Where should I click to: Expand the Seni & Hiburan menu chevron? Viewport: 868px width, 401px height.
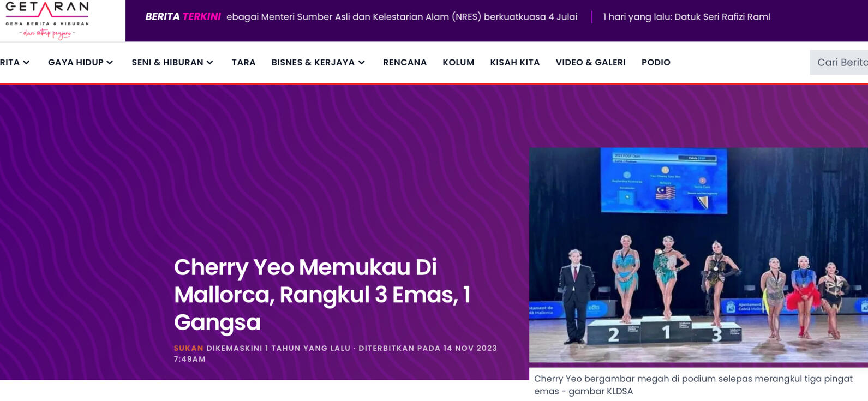pyautogui.click(x=210, y=63)
